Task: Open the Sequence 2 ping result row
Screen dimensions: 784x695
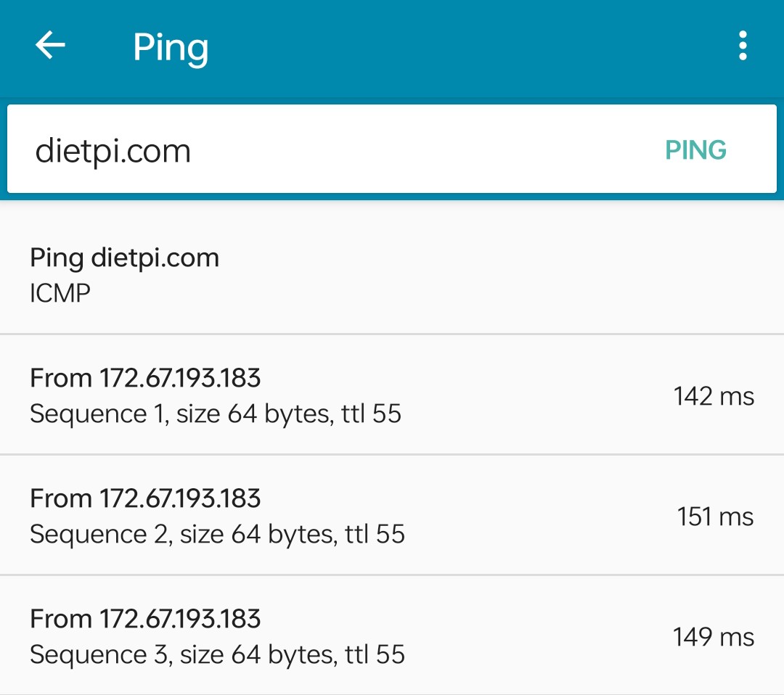Action: 392,515
